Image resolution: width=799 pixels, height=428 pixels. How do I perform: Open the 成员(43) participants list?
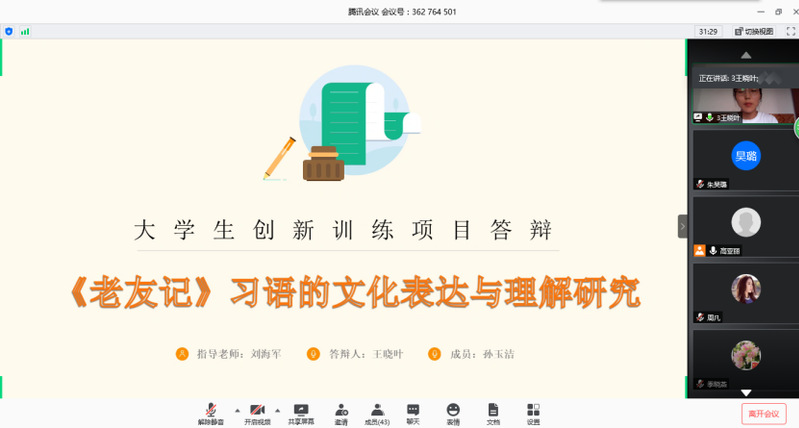[377, 413]
